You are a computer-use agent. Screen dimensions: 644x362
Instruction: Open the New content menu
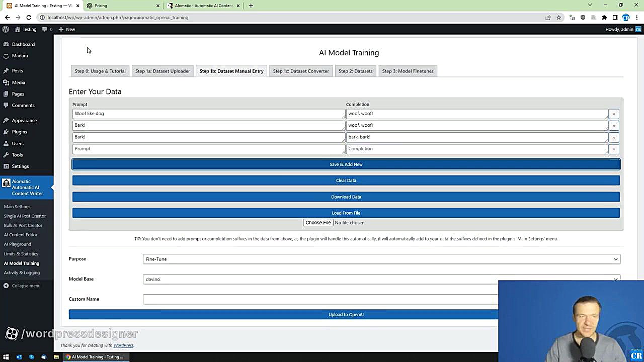[x=67, y=29]
